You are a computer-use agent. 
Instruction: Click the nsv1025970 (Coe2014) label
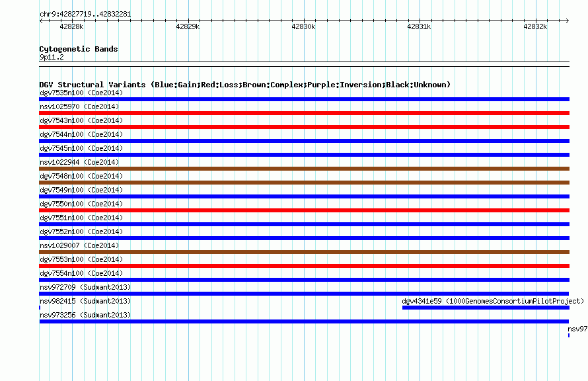pyautogui.click(x=79, y=106)
